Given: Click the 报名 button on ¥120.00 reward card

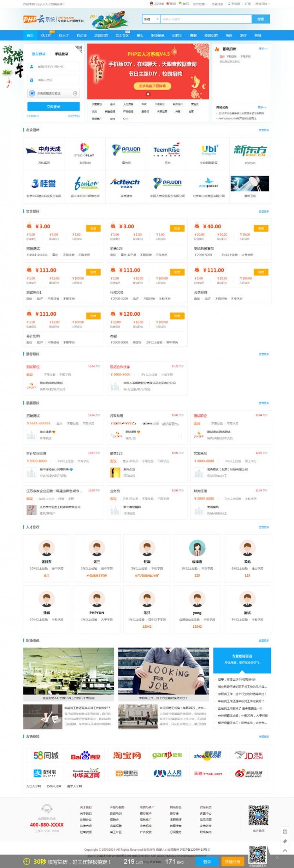Looking at the screenshot, I should pos(177,316).
